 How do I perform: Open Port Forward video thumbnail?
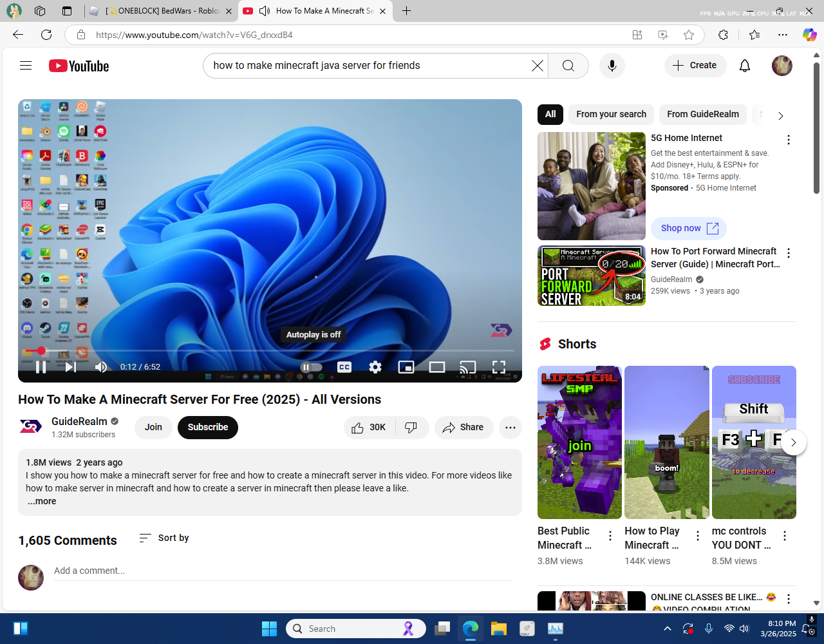click(592, 276)
